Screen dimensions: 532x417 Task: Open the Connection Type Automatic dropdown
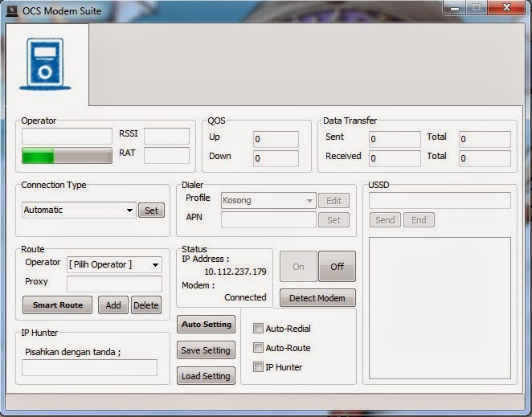(x=79, y=210)
